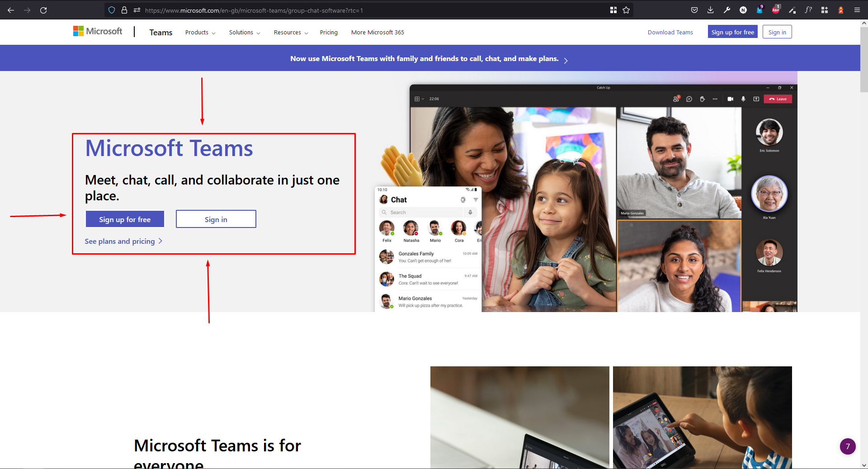Click the hero Sign in button
This screenshot has width=868, height=469.
216,219
